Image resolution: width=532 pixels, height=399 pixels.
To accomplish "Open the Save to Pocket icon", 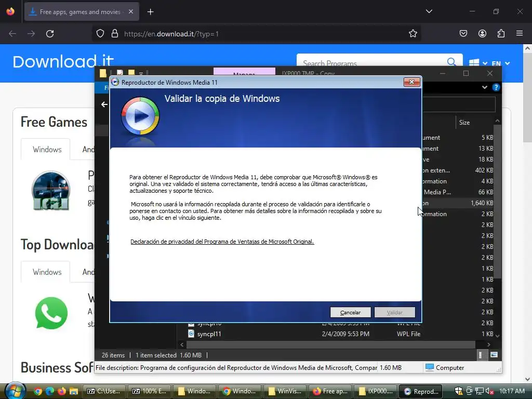I will tap(463, 33).
